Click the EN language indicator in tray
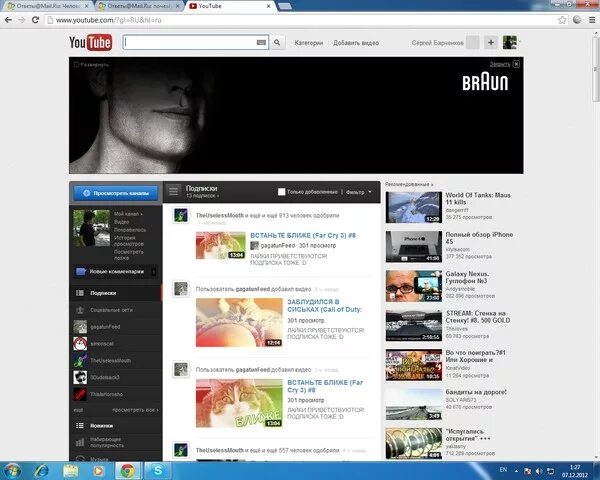This screenshot has height=480, width=600. point(503,470)
